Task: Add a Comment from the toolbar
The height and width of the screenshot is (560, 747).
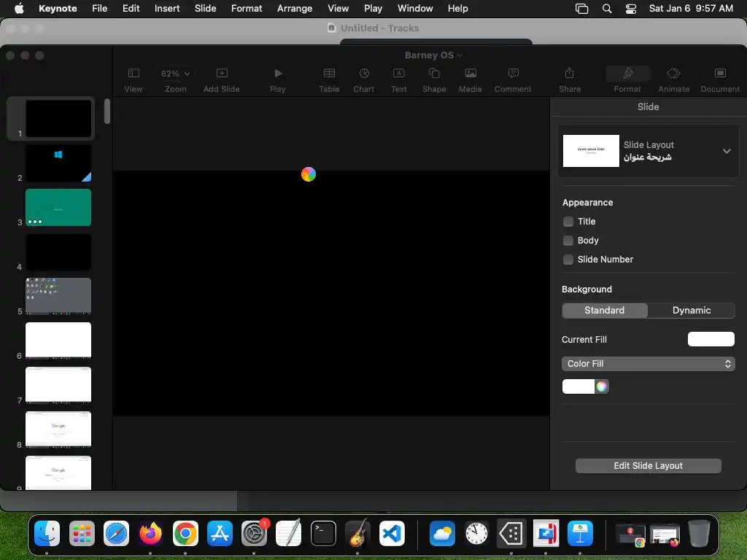Action: pos(513,74)
